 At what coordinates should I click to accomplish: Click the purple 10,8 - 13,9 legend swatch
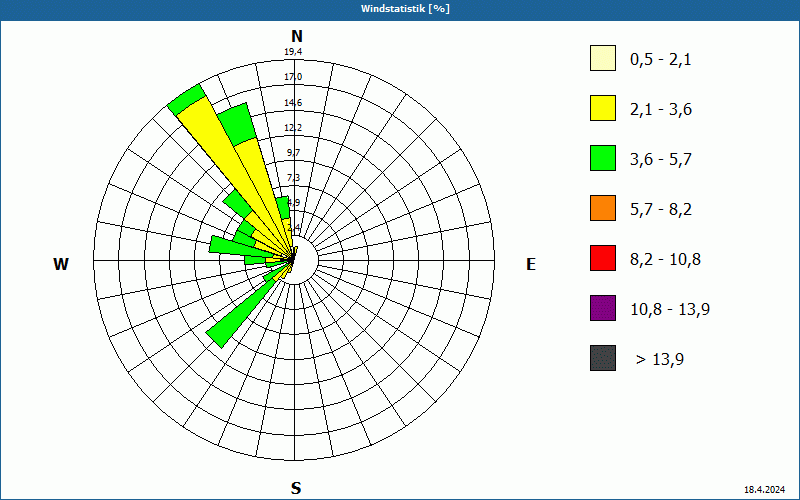tap(603, 308)
